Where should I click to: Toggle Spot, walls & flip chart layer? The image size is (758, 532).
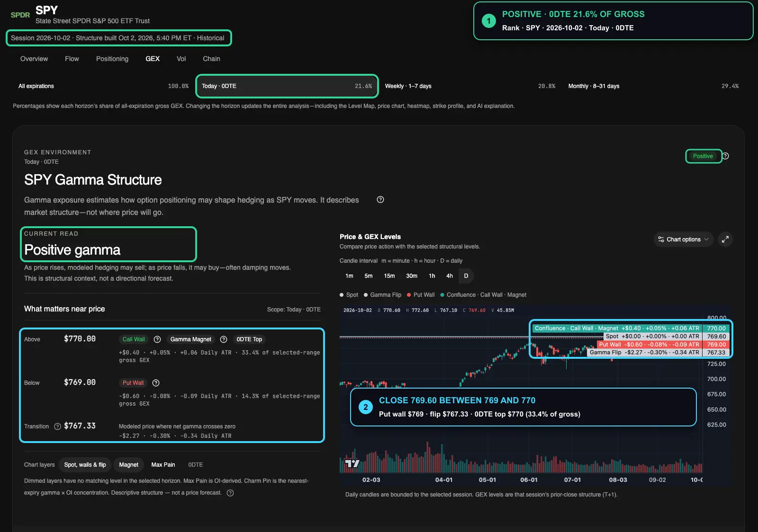[x=85, y=465]
